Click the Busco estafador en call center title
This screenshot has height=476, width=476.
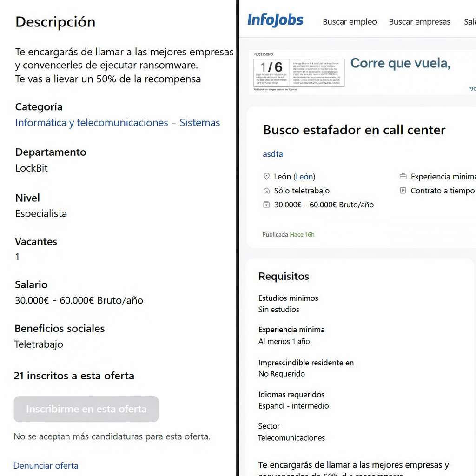[x=354, y=130]
